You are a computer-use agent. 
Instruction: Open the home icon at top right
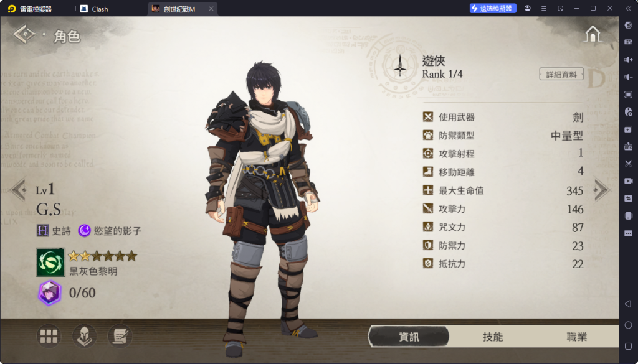click(x=593, y=34)
